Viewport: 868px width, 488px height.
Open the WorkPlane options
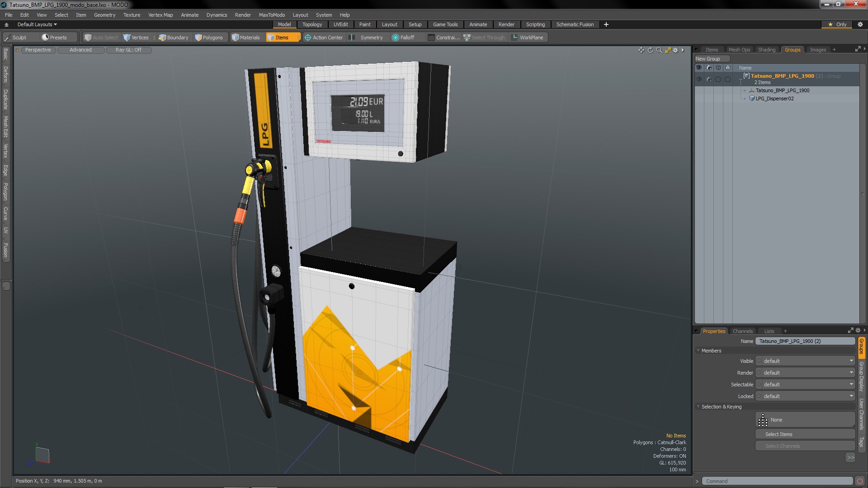tap(528, 38)
